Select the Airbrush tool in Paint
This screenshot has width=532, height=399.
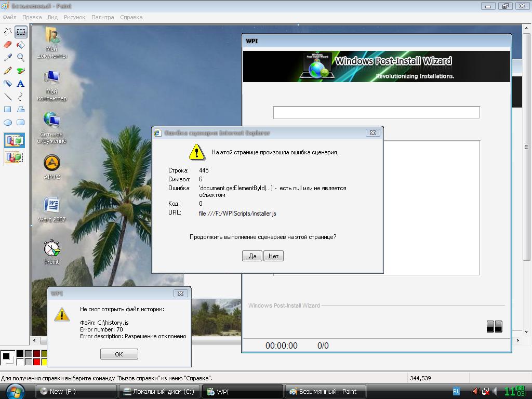tap(7, 84)
